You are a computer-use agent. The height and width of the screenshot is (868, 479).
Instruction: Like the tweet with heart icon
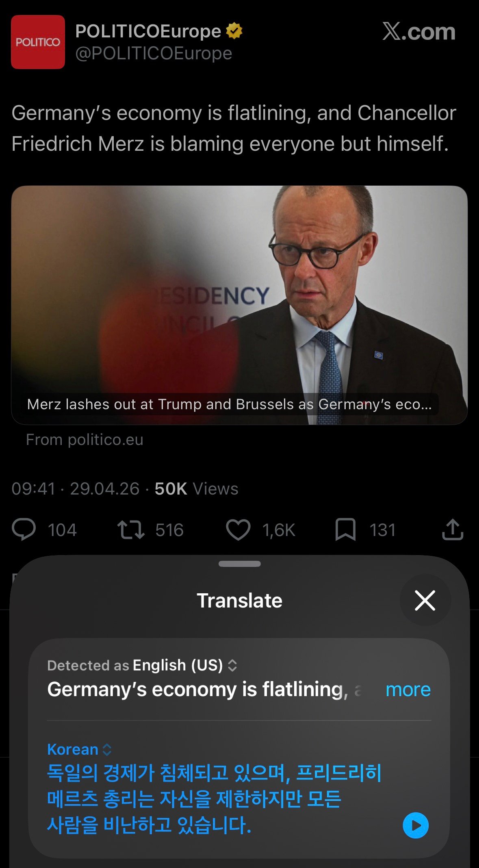(x=238, y=530)
